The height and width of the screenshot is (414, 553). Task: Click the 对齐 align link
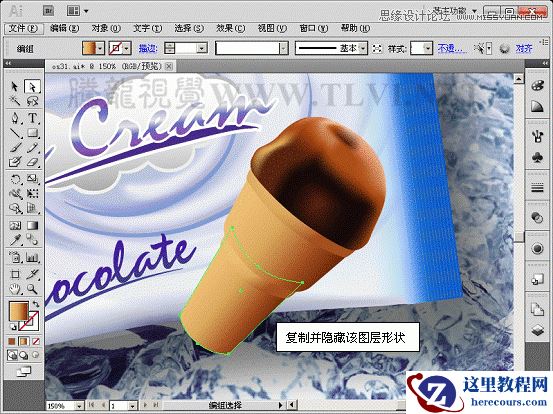(524, 48)
